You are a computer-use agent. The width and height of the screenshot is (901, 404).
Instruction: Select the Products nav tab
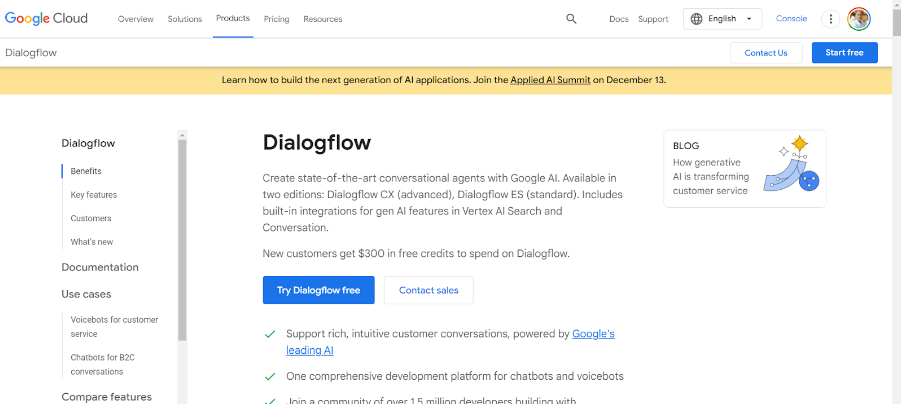233,18
